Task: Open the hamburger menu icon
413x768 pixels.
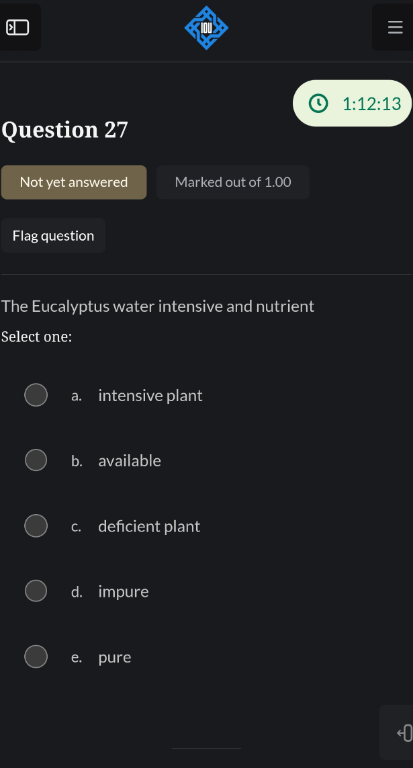Action: (395, 27)
